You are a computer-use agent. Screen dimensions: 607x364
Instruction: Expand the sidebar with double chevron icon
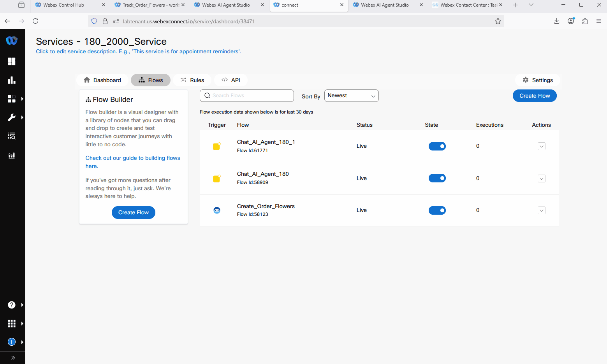13,358
